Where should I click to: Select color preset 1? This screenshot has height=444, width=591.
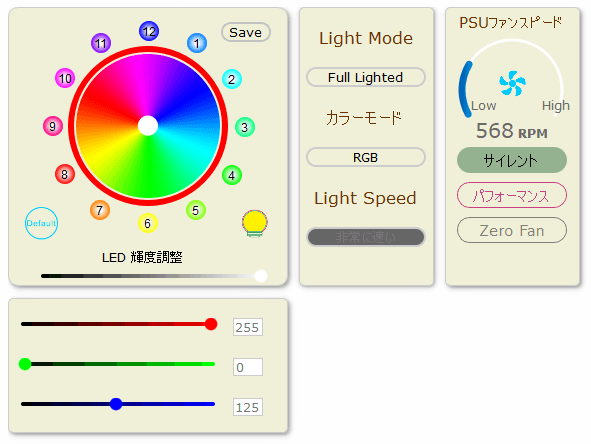pos(197,43)
